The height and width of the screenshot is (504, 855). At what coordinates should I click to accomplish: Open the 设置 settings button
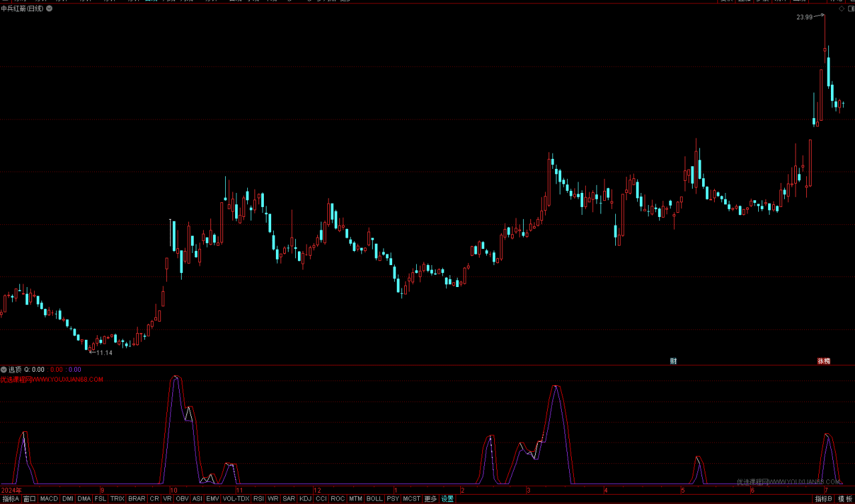pos(448,499)
